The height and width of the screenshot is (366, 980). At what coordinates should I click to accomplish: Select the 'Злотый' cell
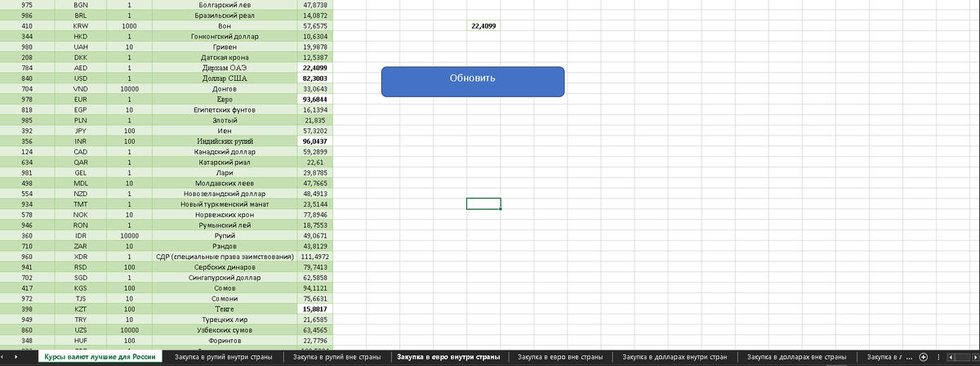(x=225, y=120)
